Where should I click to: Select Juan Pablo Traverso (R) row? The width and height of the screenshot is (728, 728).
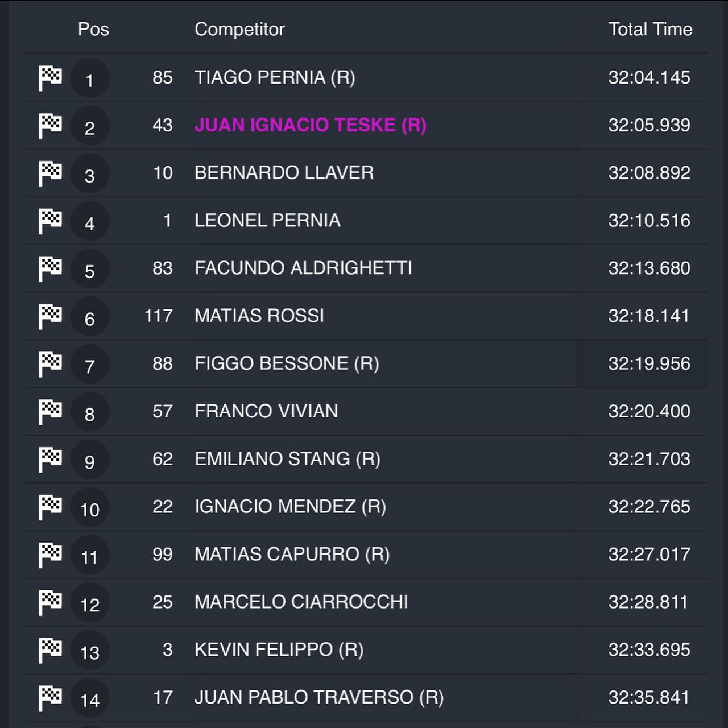click(x=366, y=697)
